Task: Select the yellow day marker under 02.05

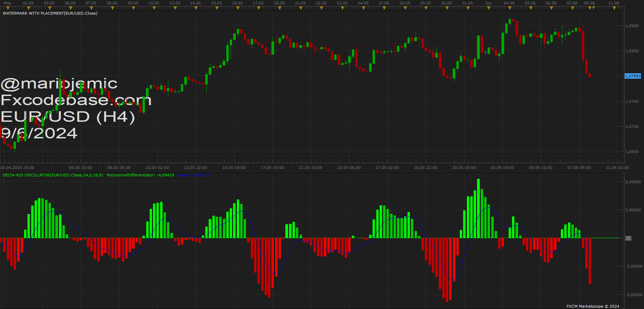Action: (x=29, y=8)
